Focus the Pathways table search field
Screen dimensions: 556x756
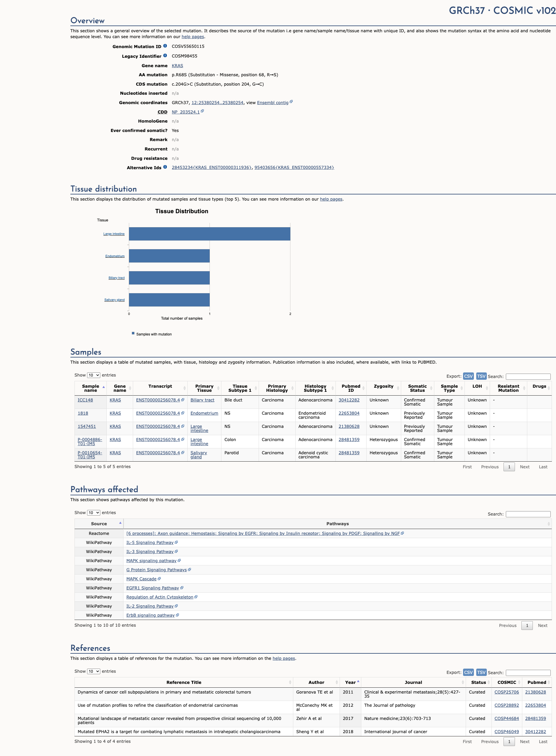528,514
